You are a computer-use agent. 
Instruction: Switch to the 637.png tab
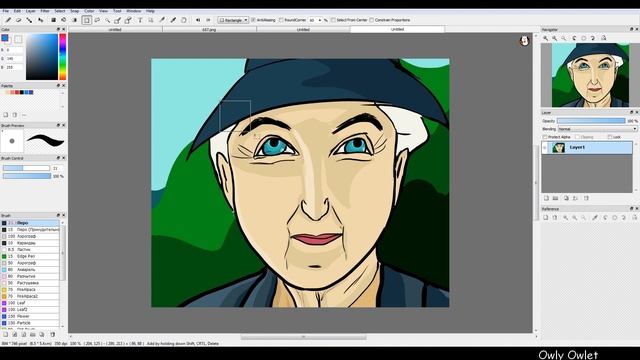[x=209, y=29]
